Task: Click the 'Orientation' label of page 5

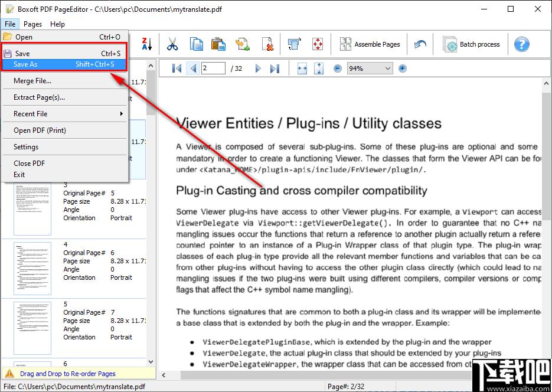Action: coord(79,337)
